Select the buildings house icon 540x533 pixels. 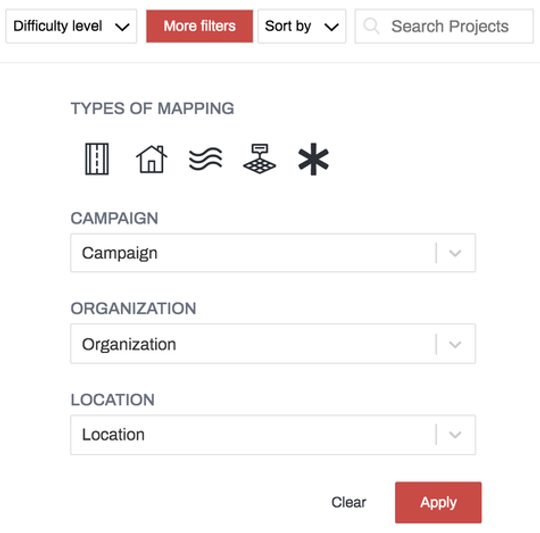click(152, 159)
